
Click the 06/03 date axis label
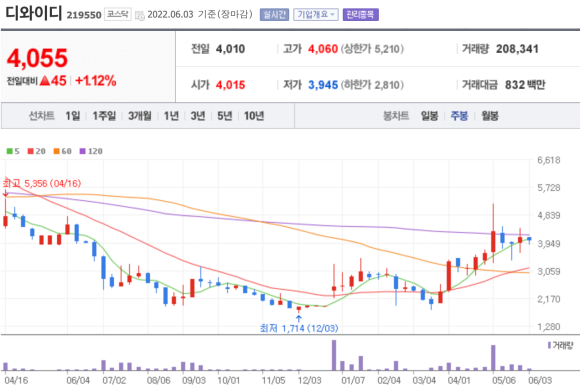540,380
